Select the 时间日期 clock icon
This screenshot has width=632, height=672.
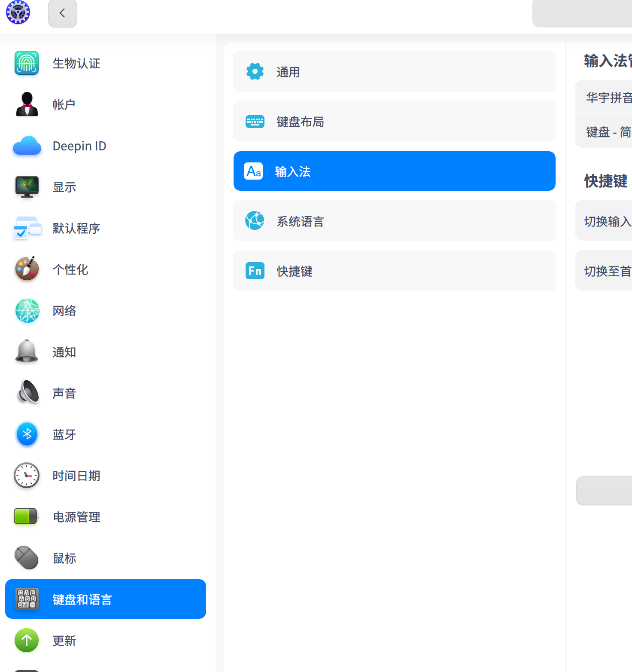click(x=27, y=475)
